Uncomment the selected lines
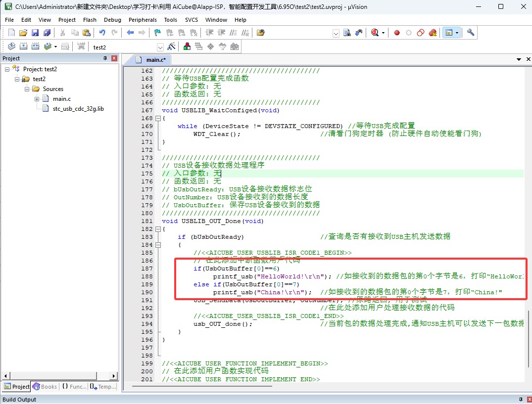Viewport: 532px width, 404px height. click(x=245, y=33)
